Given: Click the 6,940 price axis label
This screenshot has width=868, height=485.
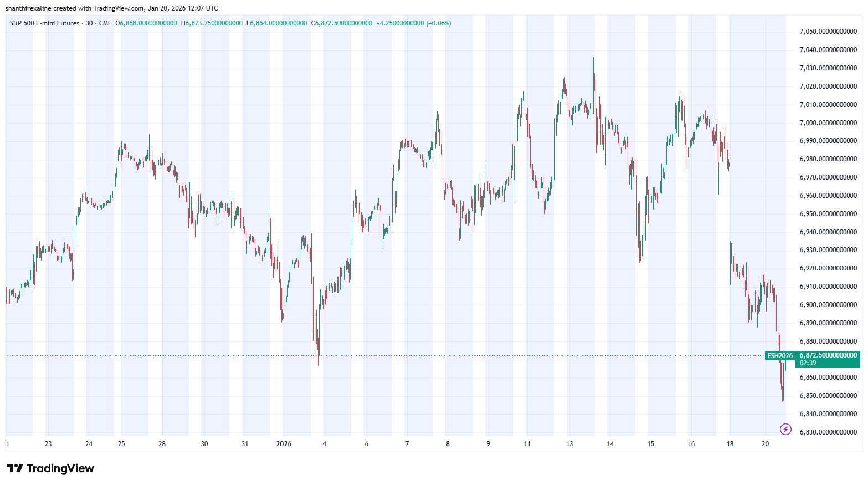Looking at the screenshot, I should (828, 232).
